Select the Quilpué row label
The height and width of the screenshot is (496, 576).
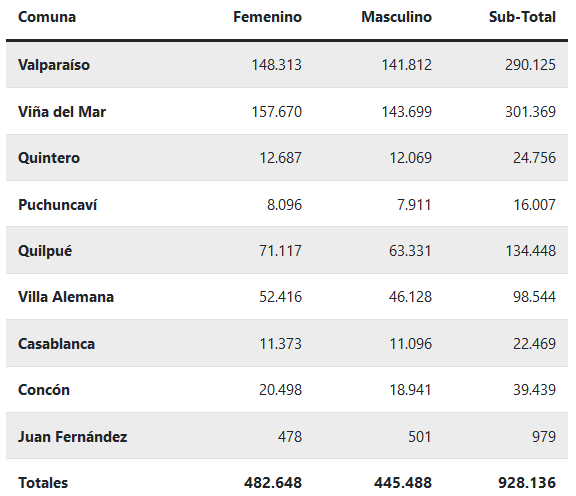tap(45, 251)
